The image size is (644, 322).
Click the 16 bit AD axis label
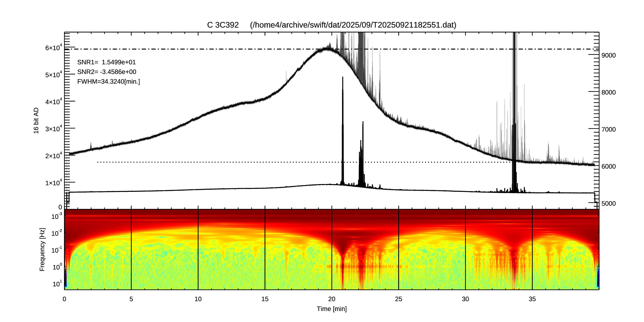(x=36, y=121)
